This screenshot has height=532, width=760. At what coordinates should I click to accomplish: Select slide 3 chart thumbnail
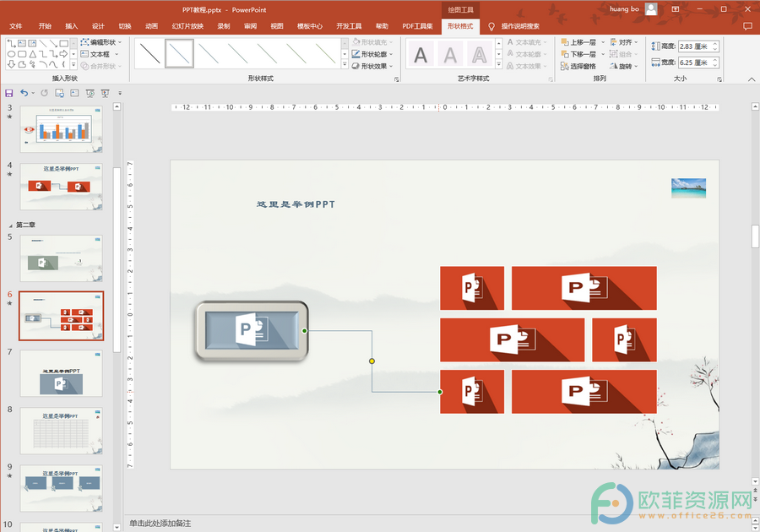(61, 129)
